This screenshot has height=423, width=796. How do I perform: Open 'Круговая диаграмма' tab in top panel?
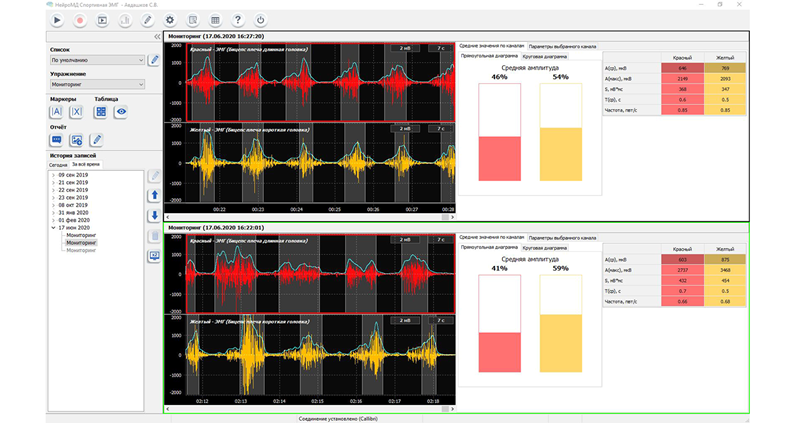[543, 56]
